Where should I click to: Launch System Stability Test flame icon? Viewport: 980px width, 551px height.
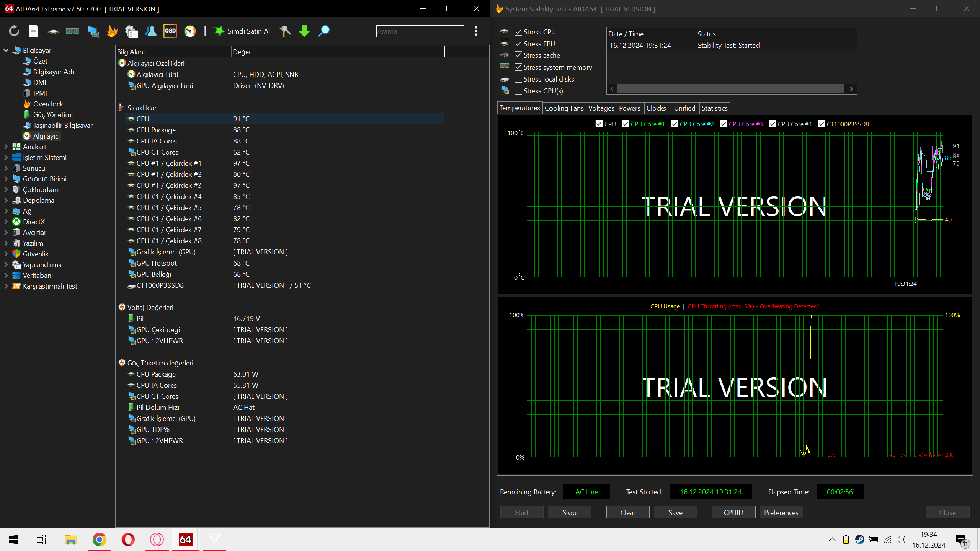[x=112, y=31]
